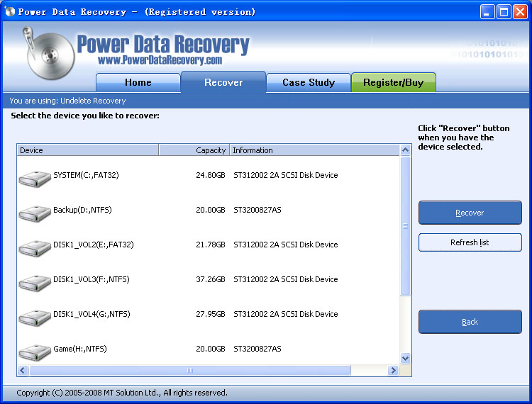This screenshot has height=404, width=532.
Task: Click the copyright text in the status bar
Action: pyautogui.click(x=122, y=393)
